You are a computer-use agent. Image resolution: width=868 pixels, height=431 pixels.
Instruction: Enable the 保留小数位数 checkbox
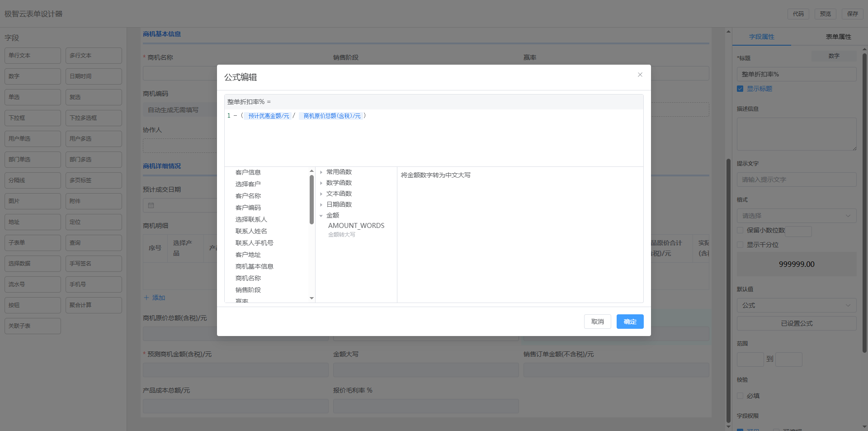pos(740,230)
